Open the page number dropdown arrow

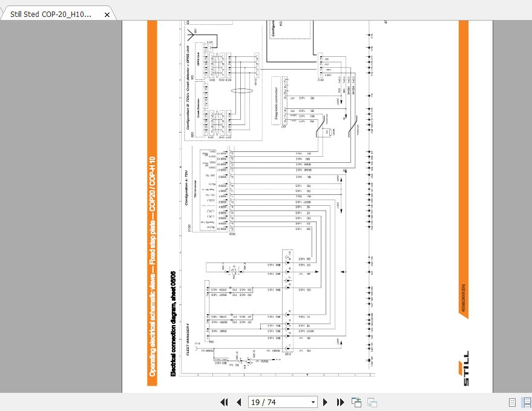pyautogui.click(x=313, y=403)
